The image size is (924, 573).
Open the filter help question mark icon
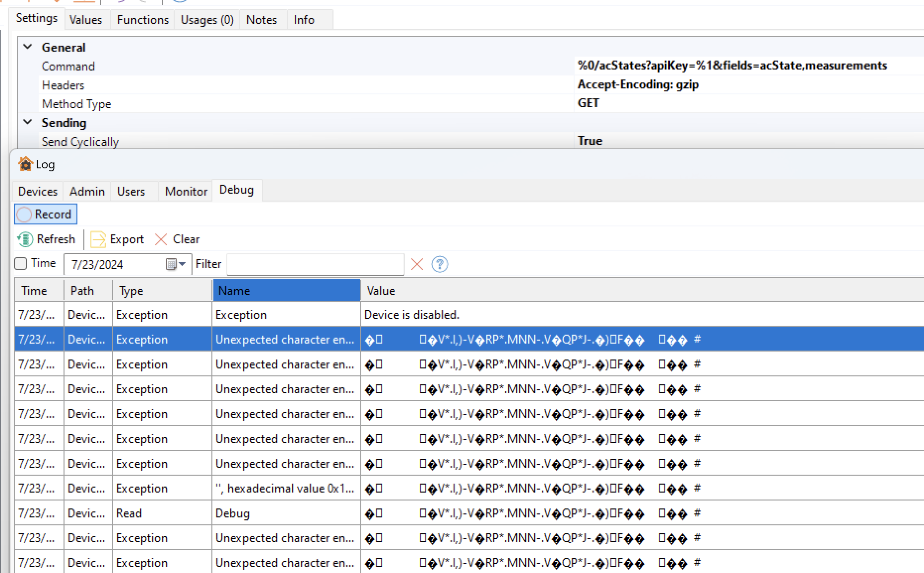[440, 265]
